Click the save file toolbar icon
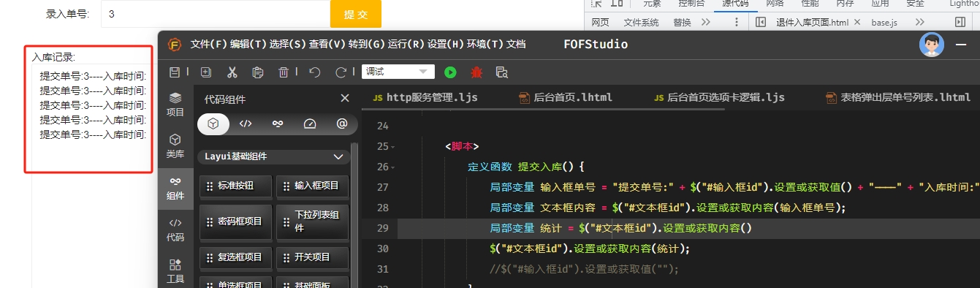 pos(174,72)
